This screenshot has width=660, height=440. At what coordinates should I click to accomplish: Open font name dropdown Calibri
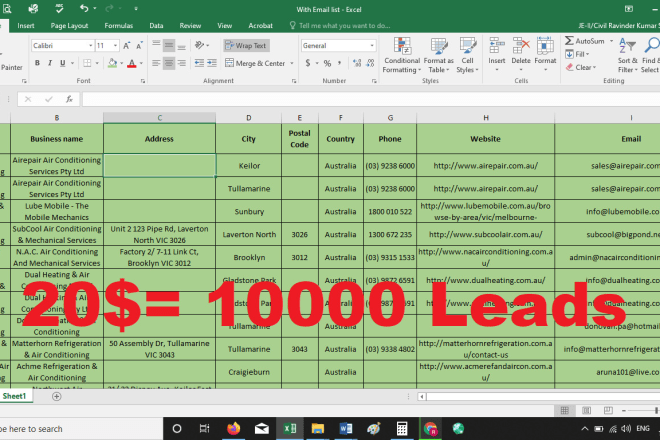pyautogui.click(x=90, y=45)
